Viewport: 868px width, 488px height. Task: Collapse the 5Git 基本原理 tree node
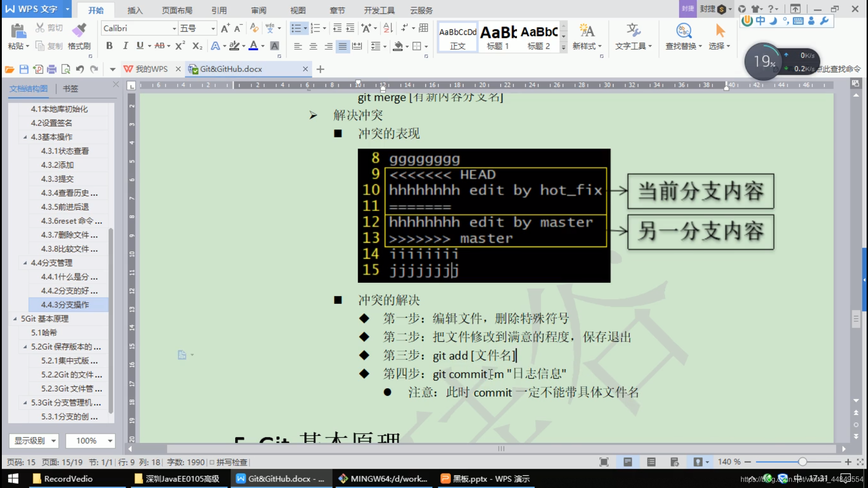click(x=15, y=319)
